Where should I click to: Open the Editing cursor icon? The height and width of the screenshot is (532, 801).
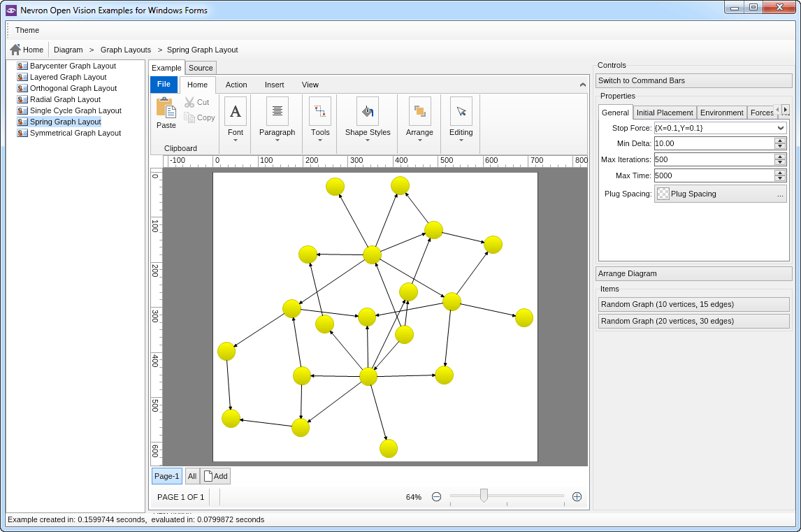pyautogui.click(x=461, y=111)
